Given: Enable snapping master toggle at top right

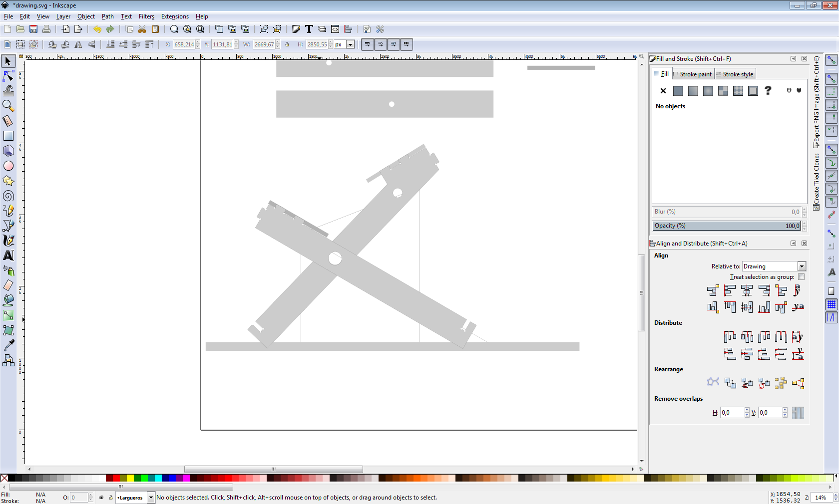Looking at the screenshot, I should point(831,60).
